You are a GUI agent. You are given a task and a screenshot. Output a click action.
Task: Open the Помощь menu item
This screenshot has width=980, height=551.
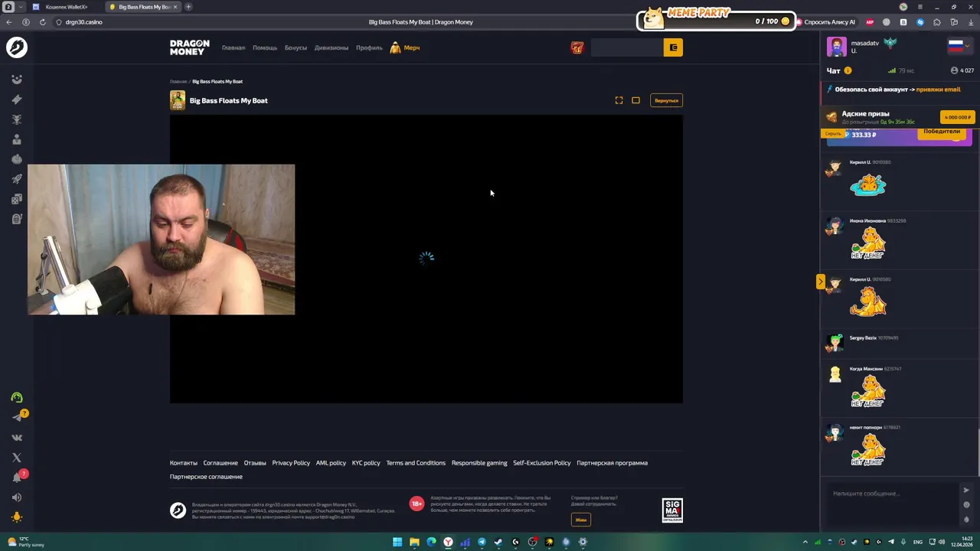point(265,47)
